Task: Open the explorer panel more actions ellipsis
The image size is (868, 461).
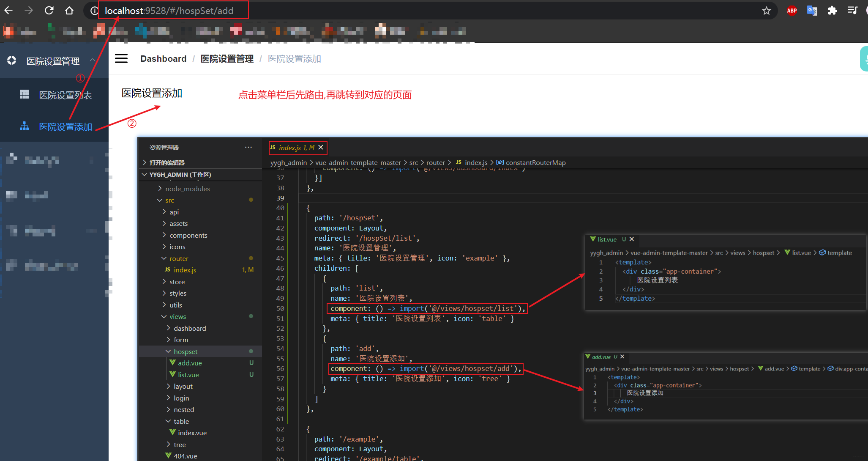Action: 248,147
